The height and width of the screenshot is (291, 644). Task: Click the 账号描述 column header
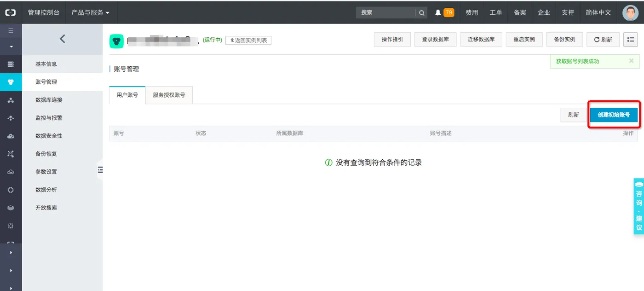pos(441,133)
